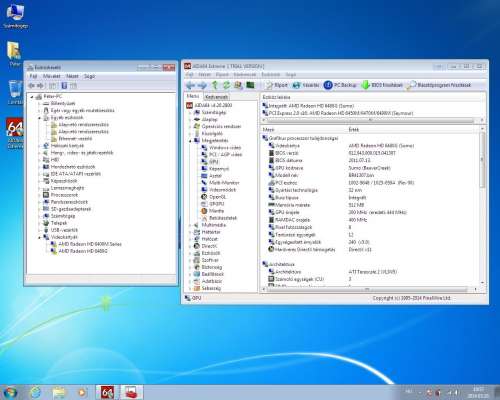Select Multi-Monitor in the AIDA64 tree
Screen dimensions: 500x400
click(220, 183)
